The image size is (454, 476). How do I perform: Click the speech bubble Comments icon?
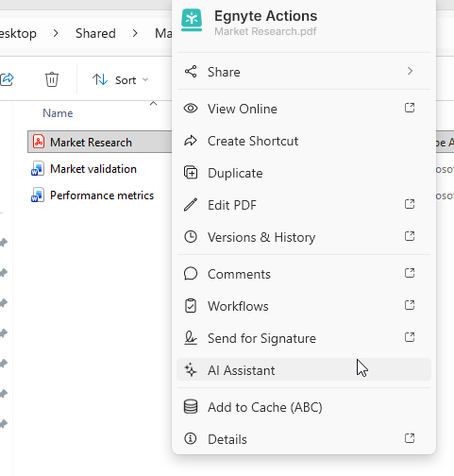click(x=191, y=274)
